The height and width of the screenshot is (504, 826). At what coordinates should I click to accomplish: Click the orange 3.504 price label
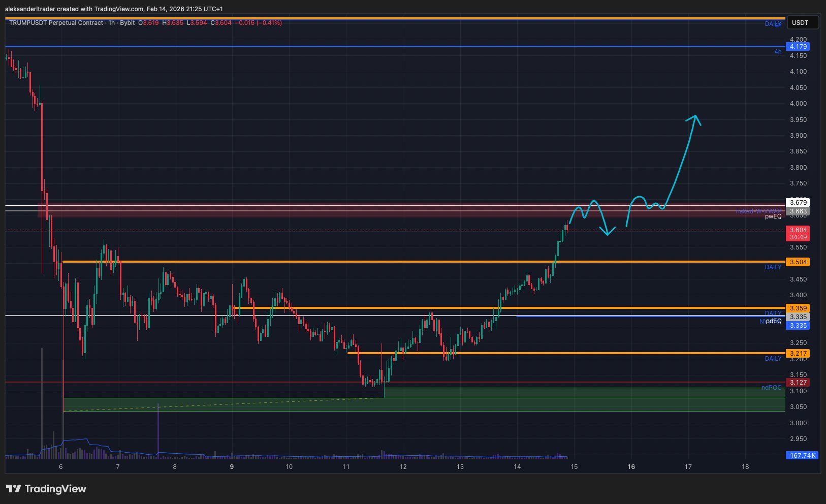tap(798, 262)
